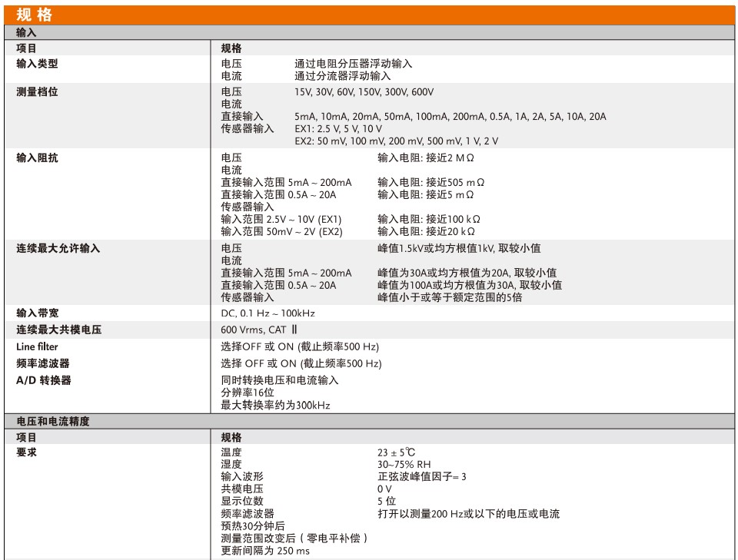
Task: Select the 最大转换率约为300kHz line
Action: point(275,405)
